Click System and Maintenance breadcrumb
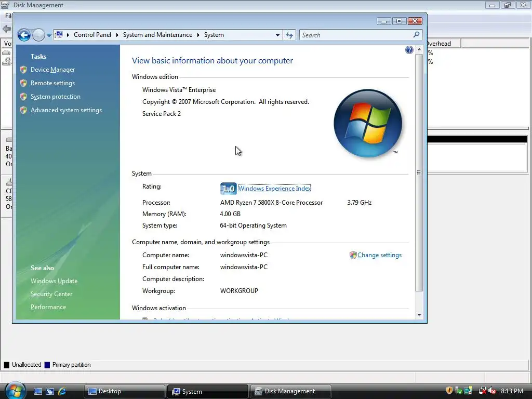The height and width of the screenshot is (399, 532). [157, 35]
